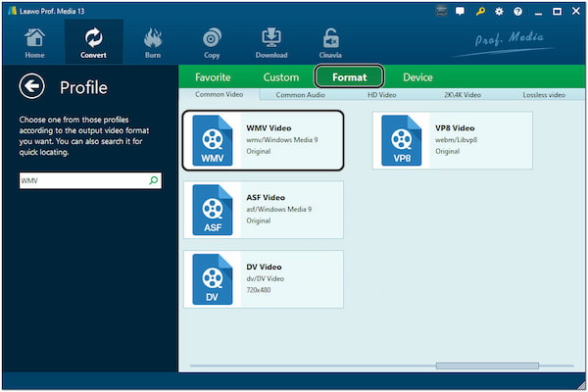Viewport: 588px width, 392px height.
Task: Click the green search magnifier icon
Action: coord(153,181)
